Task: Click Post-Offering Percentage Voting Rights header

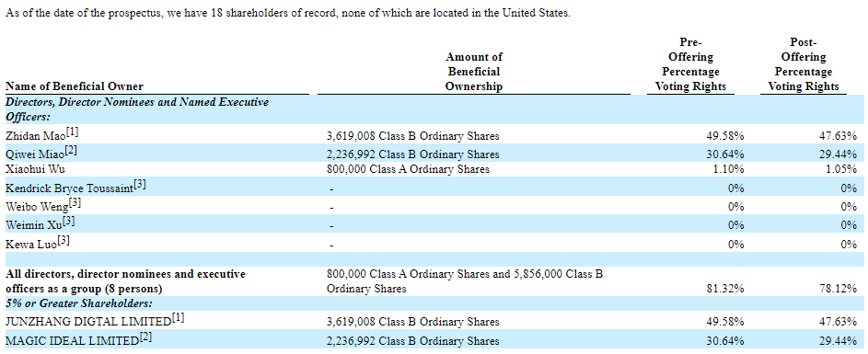Action: pyautogui.click(x=804, y=64)
